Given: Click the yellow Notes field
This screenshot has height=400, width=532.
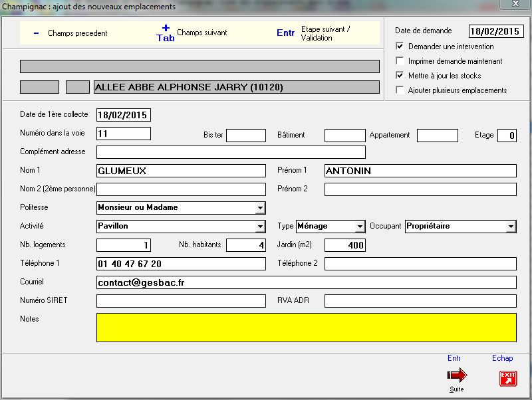Looking at the screenshot, I should [306, 328].
